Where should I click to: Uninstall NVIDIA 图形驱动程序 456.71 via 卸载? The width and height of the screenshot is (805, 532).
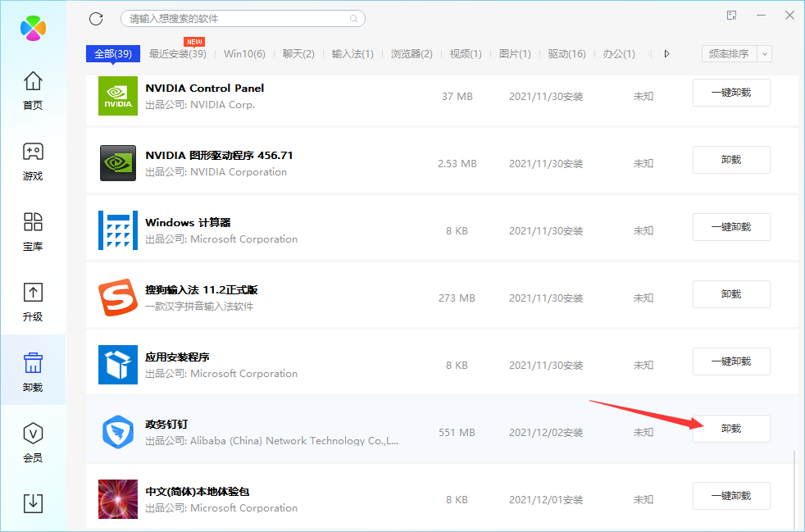(x=731, y=160)
